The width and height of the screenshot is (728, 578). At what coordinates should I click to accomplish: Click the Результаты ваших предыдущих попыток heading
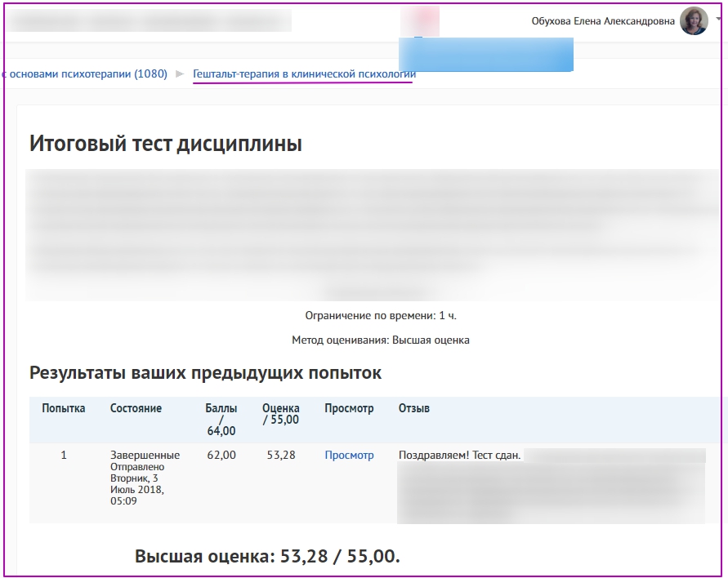tap(205, 373)
